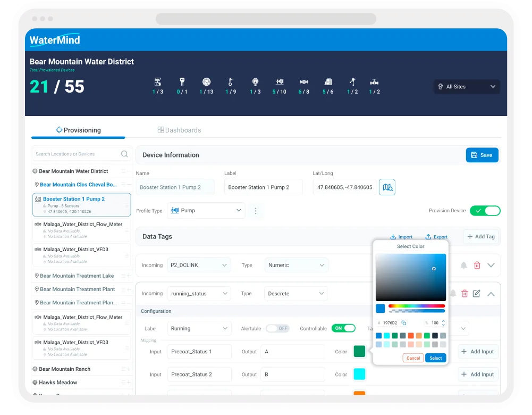Select Bear Mountain Water District in the tree
532x415 pixels.
click(74, 171)
